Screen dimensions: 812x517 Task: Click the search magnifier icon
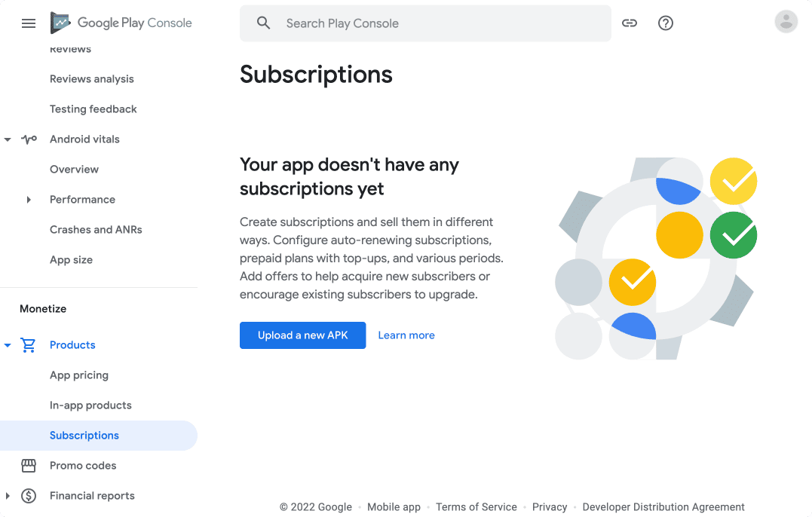pyautogui.click(x=263, y=23)
